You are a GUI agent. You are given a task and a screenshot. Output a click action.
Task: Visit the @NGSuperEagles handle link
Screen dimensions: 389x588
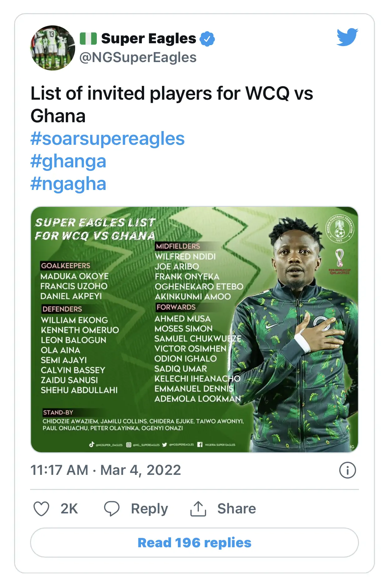(138, 57)
